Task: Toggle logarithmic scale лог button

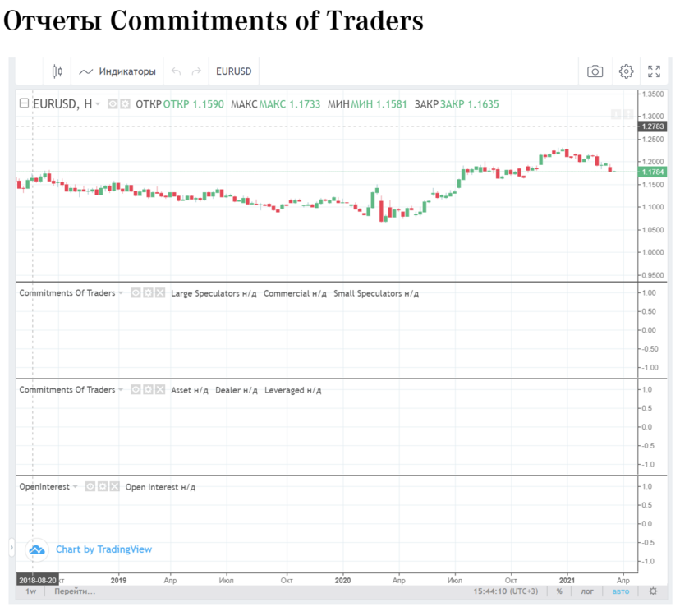Action: (x=586, y=591)
